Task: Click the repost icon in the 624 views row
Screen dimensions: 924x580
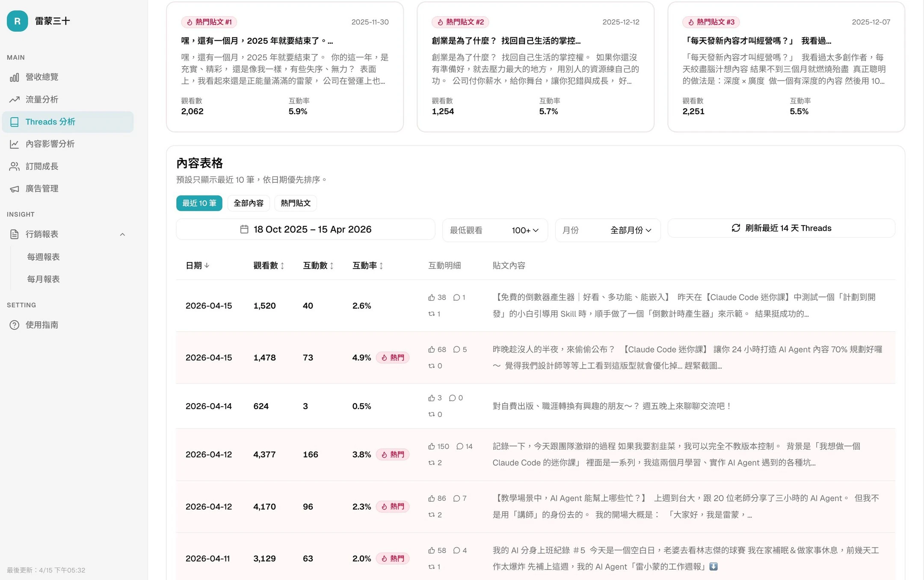Action: point(431,414)
